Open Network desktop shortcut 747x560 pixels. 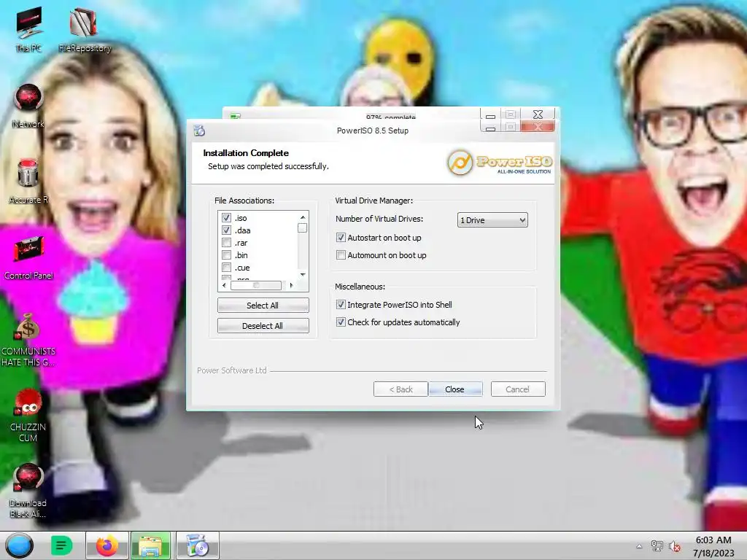point(28,106)
